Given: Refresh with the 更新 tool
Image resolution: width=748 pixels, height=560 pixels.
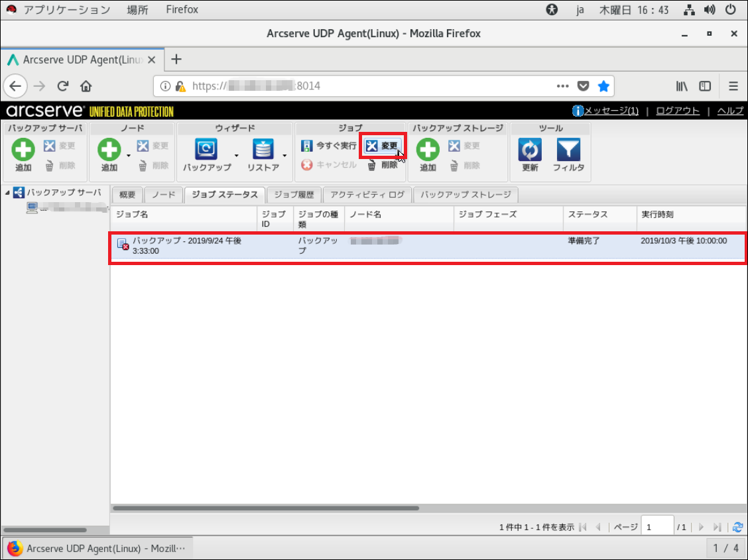Looking at the screenshot, I should [530, 155].
